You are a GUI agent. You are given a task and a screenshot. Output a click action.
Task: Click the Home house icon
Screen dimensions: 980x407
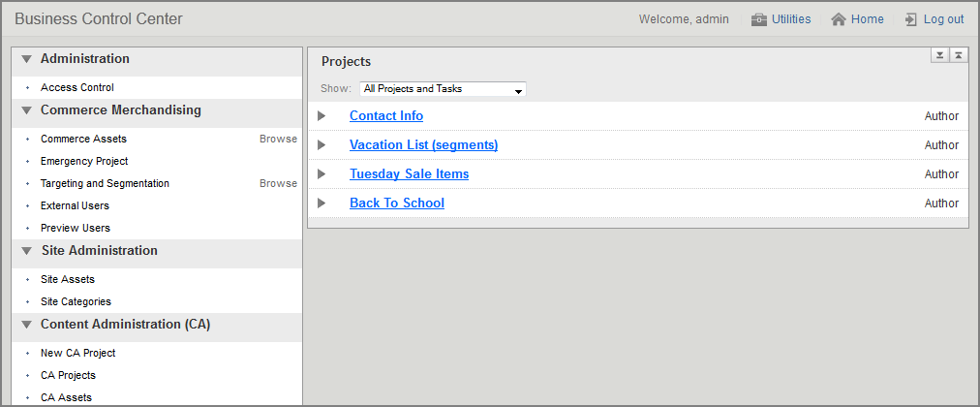click(839, 19)
